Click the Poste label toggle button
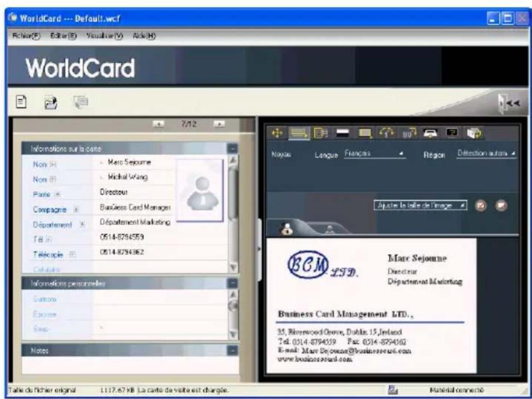The height and width of the screenshot is (399, 532). coord(57,194)
